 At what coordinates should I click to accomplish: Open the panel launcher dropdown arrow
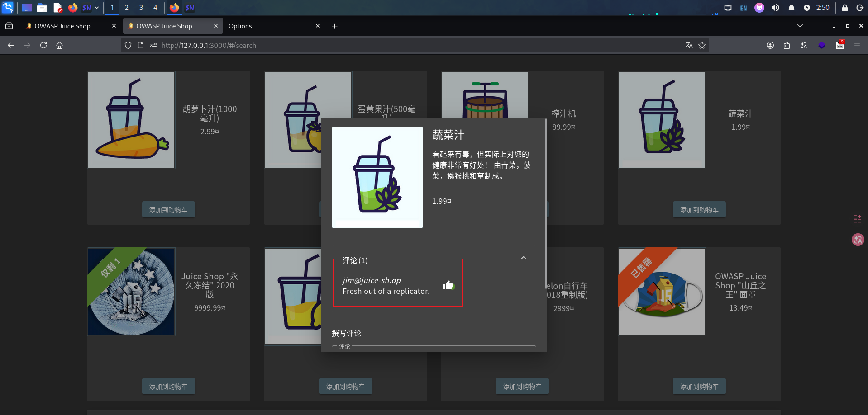coord(97,8)
